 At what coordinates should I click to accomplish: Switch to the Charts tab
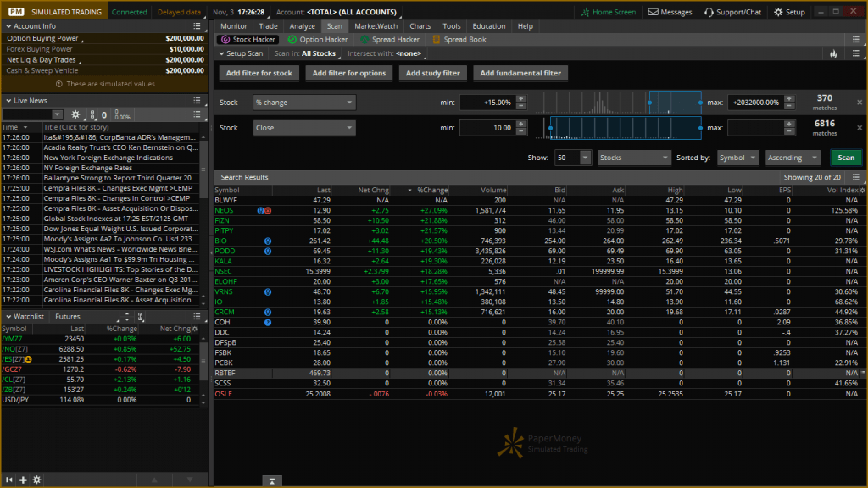(420, 26)
